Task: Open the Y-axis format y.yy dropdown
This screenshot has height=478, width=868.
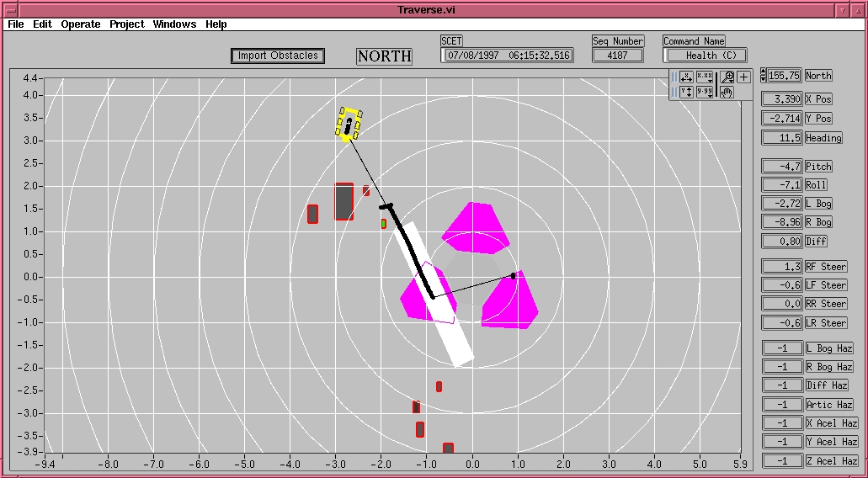Action: [x=705, y=92]
